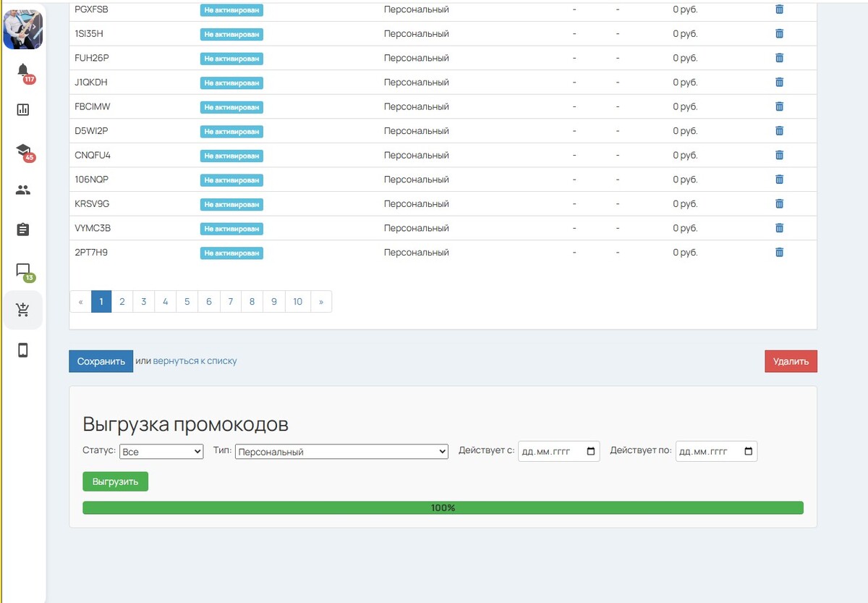Open the shopping cart sales icon
The image size is (868, 603).
[x=23, y=310]
